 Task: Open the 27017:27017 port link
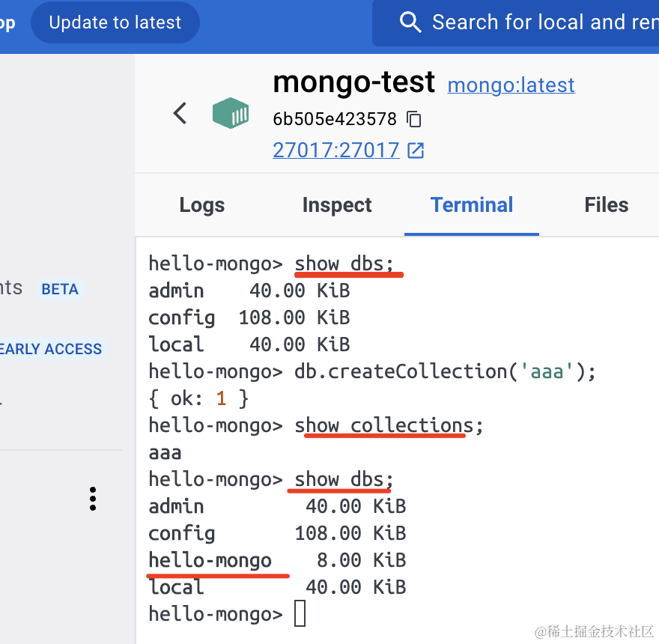[x=336, y=151]
